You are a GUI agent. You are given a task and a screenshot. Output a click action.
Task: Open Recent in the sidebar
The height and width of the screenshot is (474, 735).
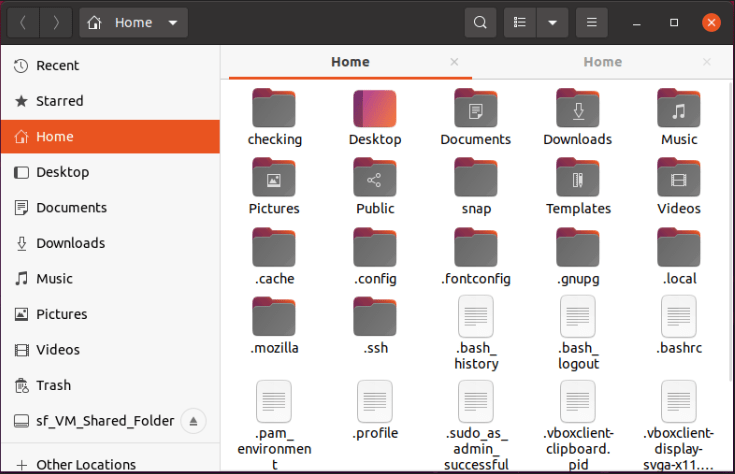click(110, 66)
